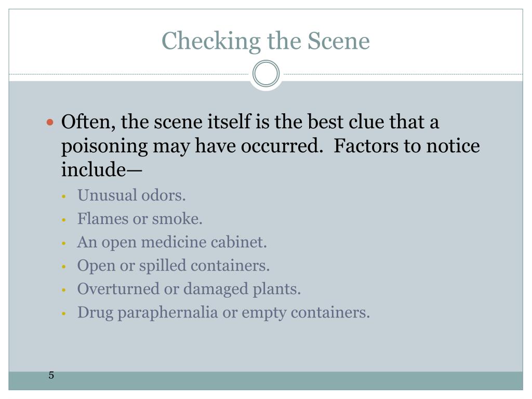Click 'Overturned or damaged plants.' text
The image size is (532, 399).
tap(189, 289)
